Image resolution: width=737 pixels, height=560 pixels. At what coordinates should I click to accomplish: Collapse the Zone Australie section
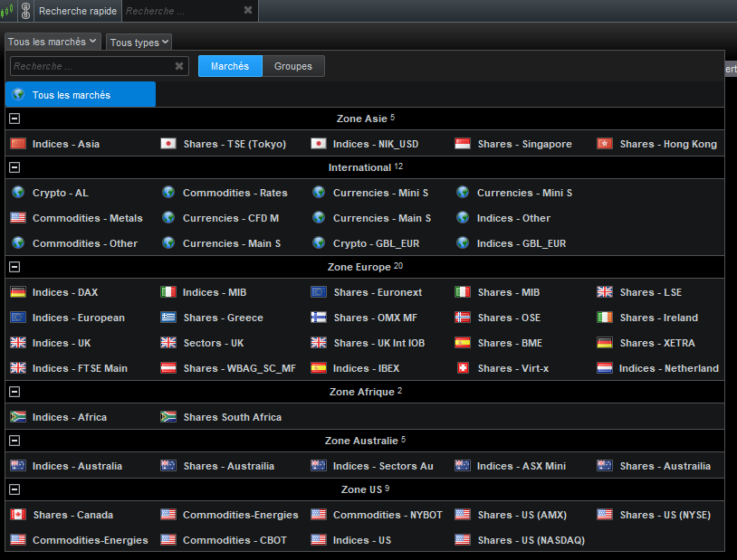click(x=14, y=441)
